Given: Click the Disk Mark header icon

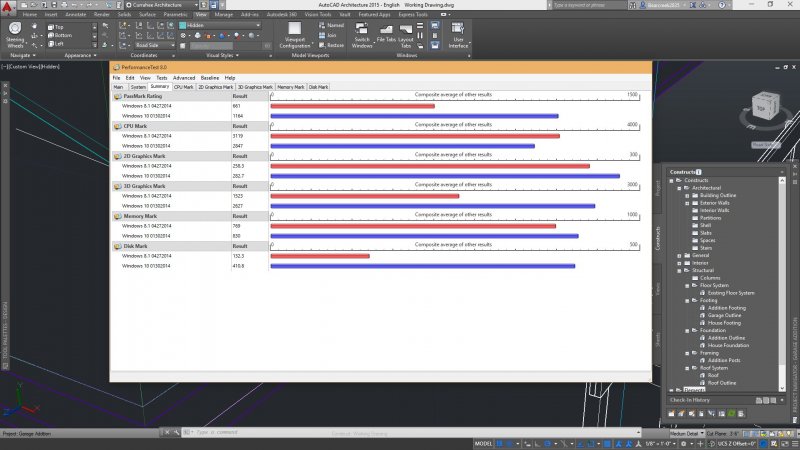Looking at the screenshot, I should [x=117, y=246].
